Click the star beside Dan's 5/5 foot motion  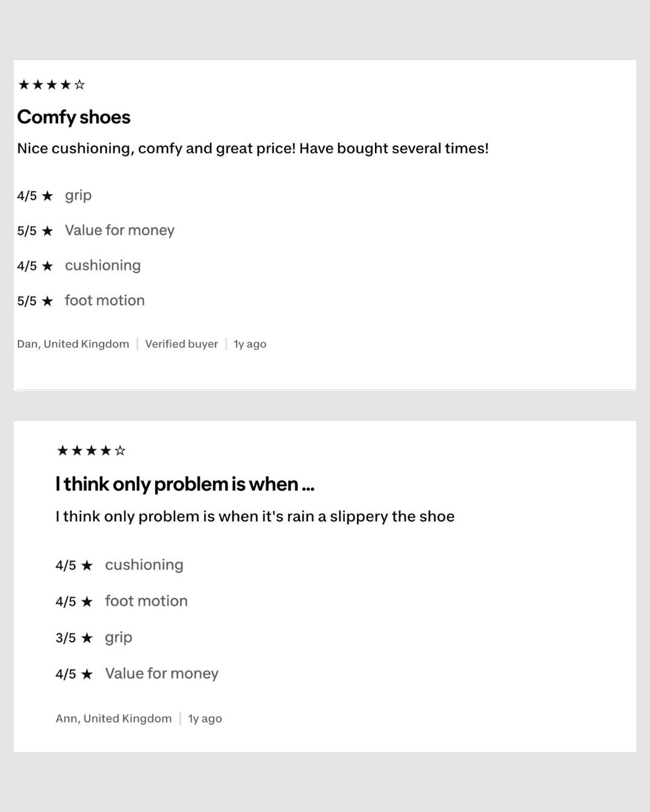pyautogui.click(x=48, y=301)
